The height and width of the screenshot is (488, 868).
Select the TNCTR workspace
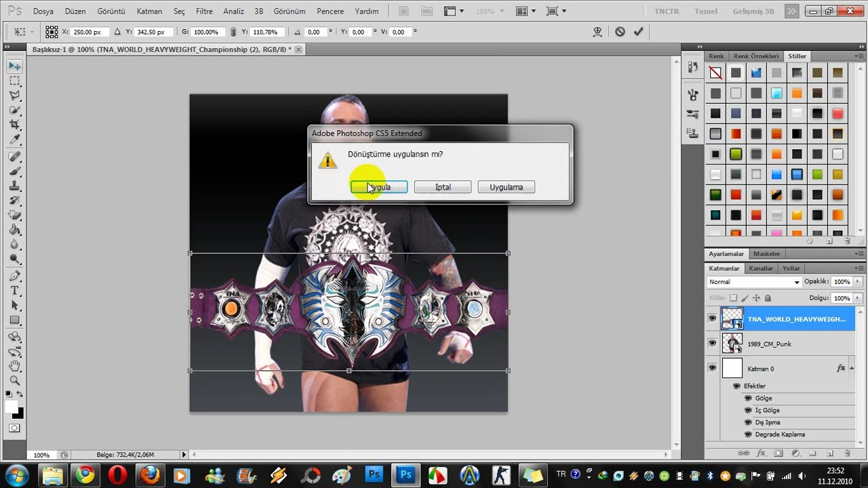pos(667,12)
